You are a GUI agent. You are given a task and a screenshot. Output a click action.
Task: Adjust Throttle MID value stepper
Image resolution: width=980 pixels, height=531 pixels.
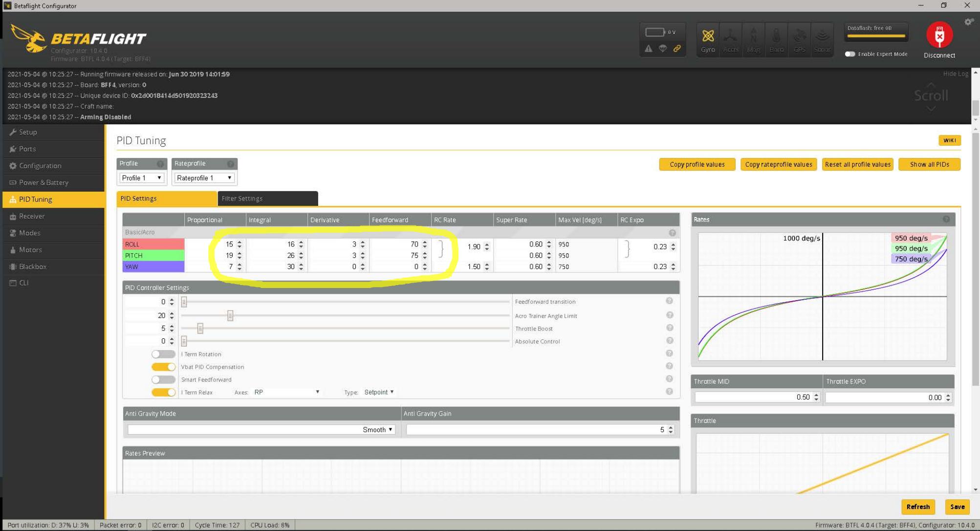coord(816,398)
